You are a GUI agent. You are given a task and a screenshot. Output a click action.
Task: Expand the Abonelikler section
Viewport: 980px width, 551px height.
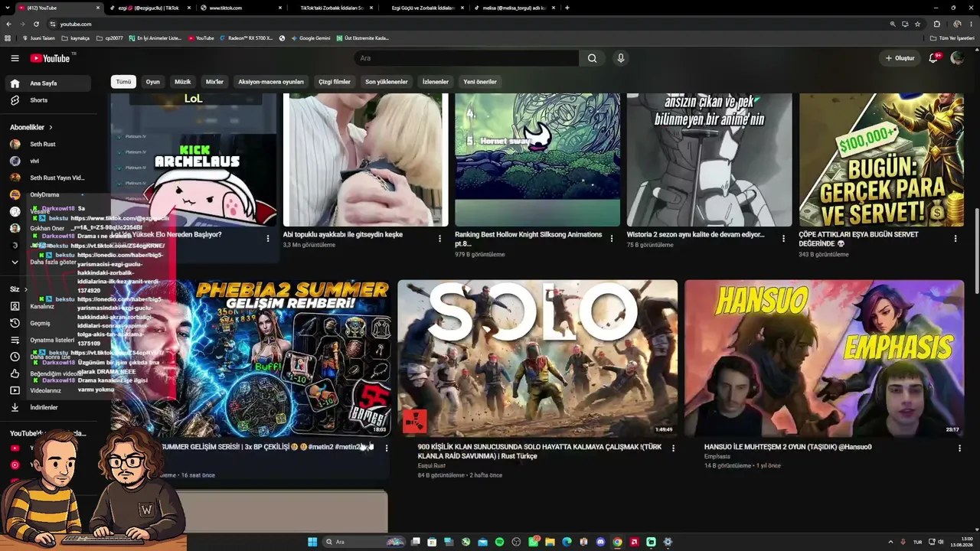pos(31,127)
